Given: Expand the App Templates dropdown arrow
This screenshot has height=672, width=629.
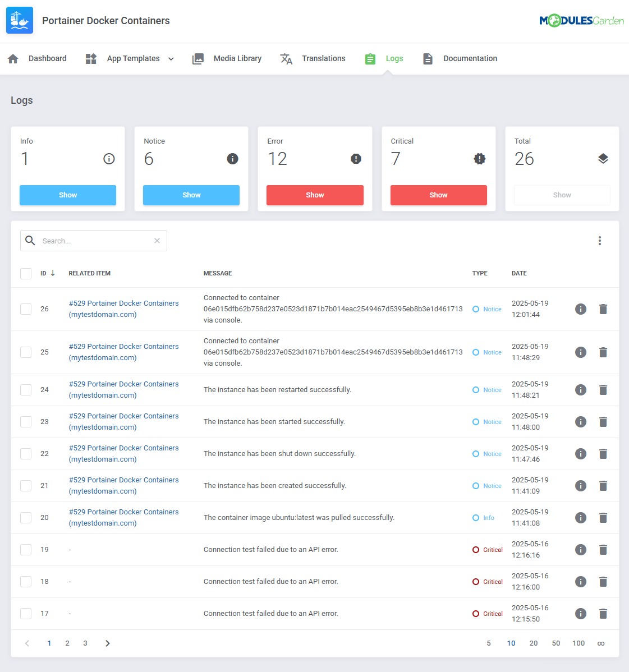Looking at the screenshot, I should (171, 59).
